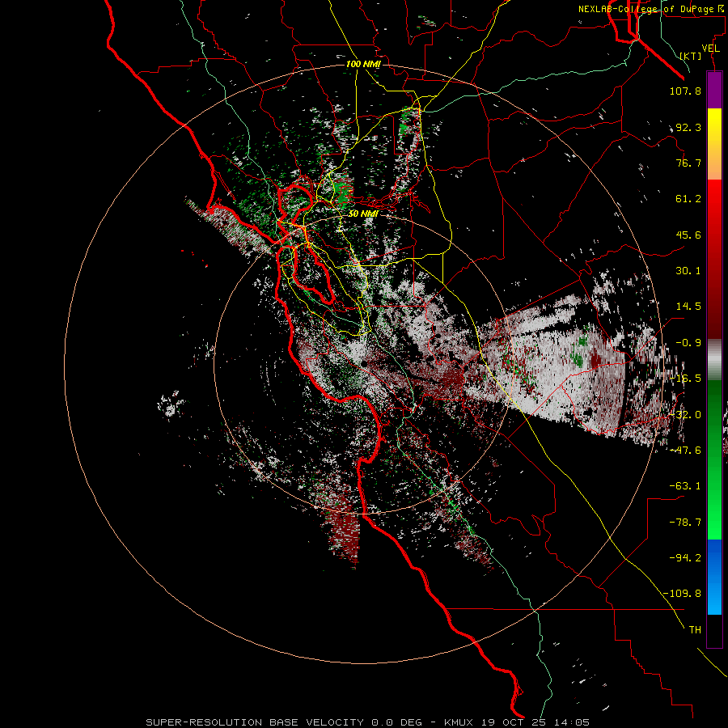Pick the light blue segment of velocity scale

pyautogui.click(x=714, y=597)
